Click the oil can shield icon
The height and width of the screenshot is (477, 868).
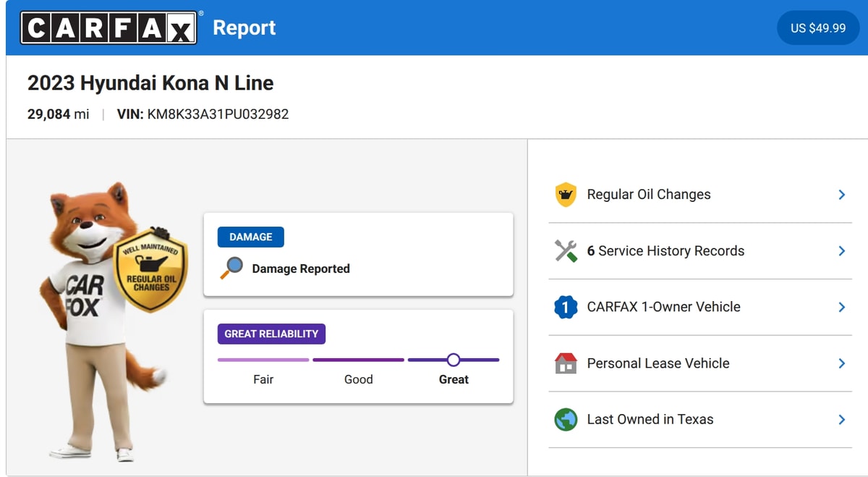click(x=566, y=195)
